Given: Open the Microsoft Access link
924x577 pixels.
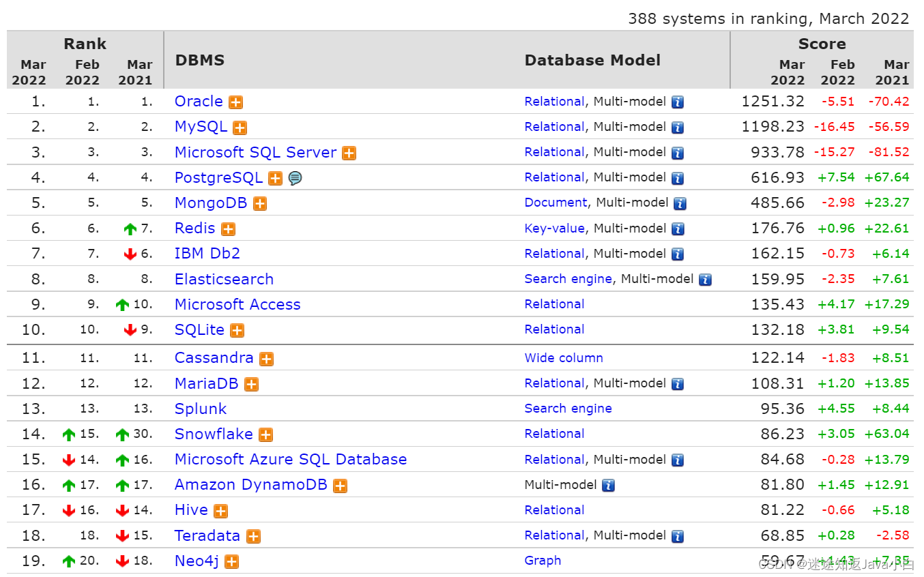Looking at the screenshot, I should tap(237, 304).
